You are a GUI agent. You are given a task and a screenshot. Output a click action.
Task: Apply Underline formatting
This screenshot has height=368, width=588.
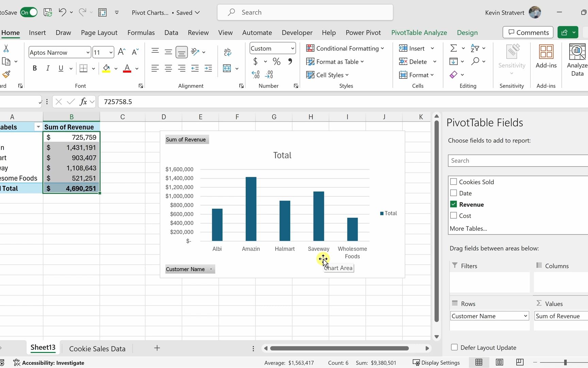point(61,68)
